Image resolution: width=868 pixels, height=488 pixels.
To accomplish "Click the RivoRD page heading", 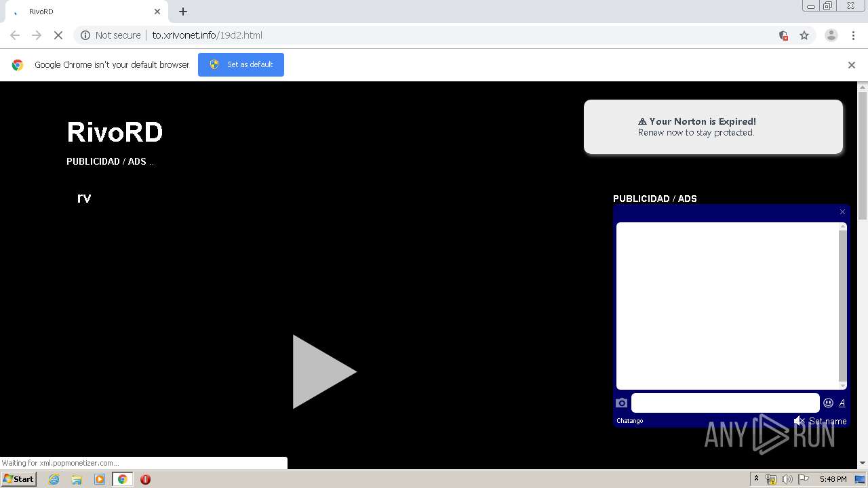I will tap(115, 132).
